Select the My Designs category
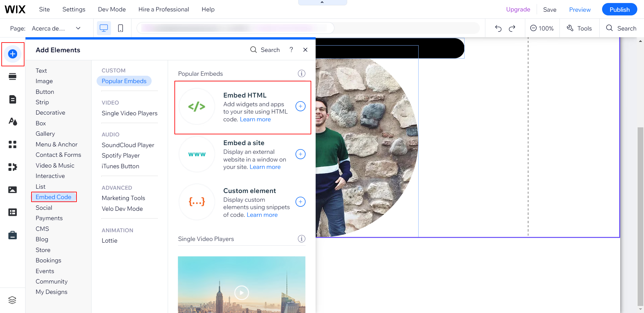The height and width of the screenshot is (313, 644). coord(51,292)
